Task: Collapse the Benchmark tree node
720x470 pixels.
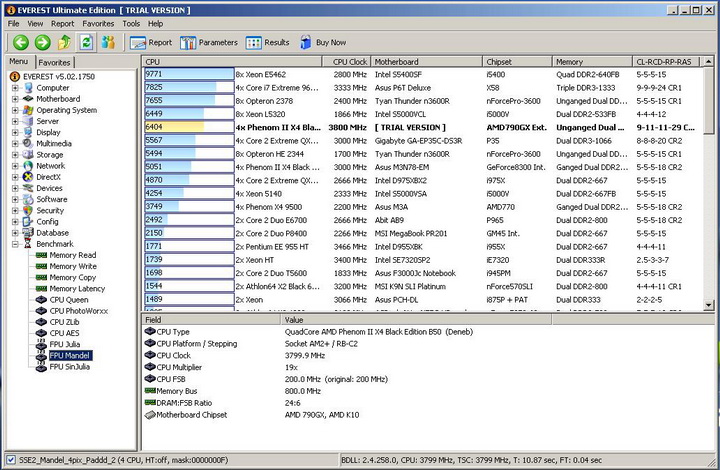Action: (15, 244)
